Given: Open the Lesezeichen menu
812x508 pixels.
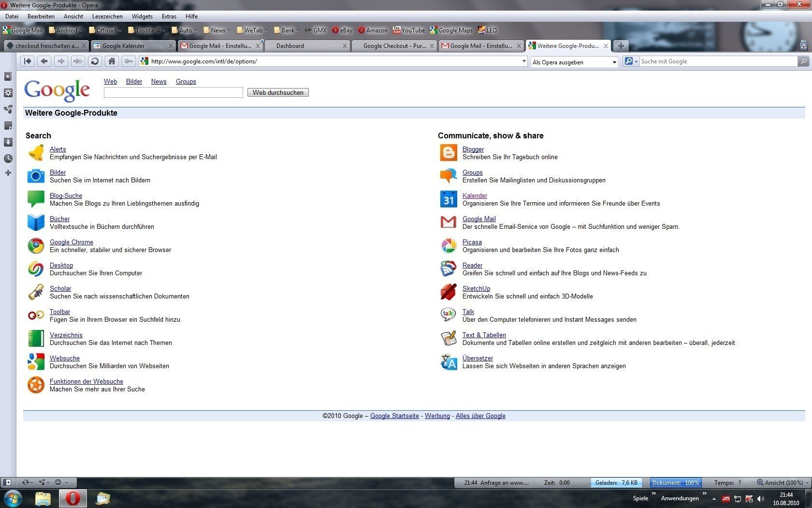Looking at the screenshot, I should [107, 16].
